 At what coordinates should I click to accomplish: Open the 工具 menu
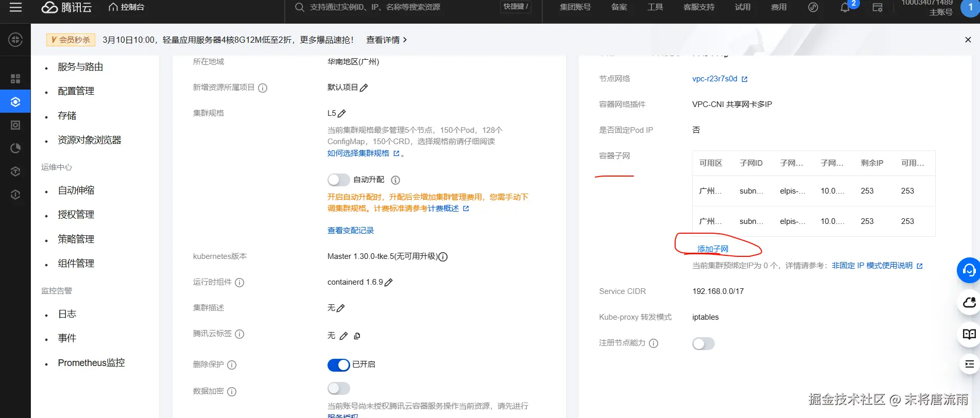click(x=655, y=7)
